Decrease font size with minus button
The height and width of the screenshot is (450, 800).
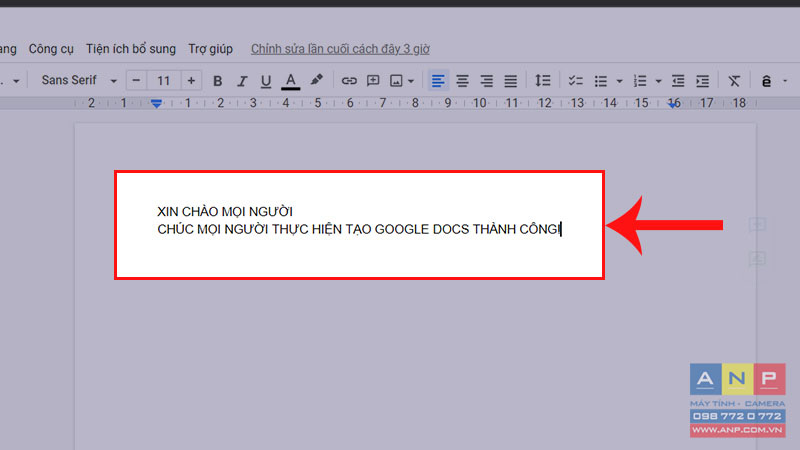click(x=136, y=81)
